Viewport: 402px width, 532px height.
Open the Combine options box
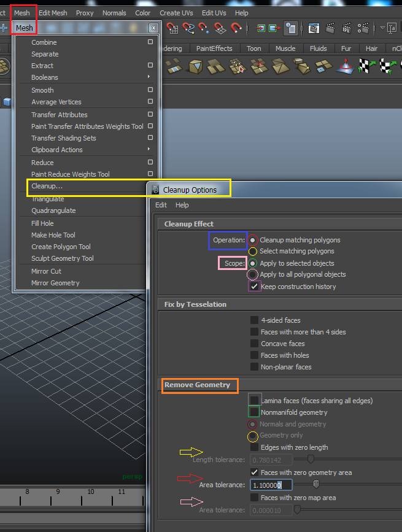pyautogui.click(x=150, y=42)
